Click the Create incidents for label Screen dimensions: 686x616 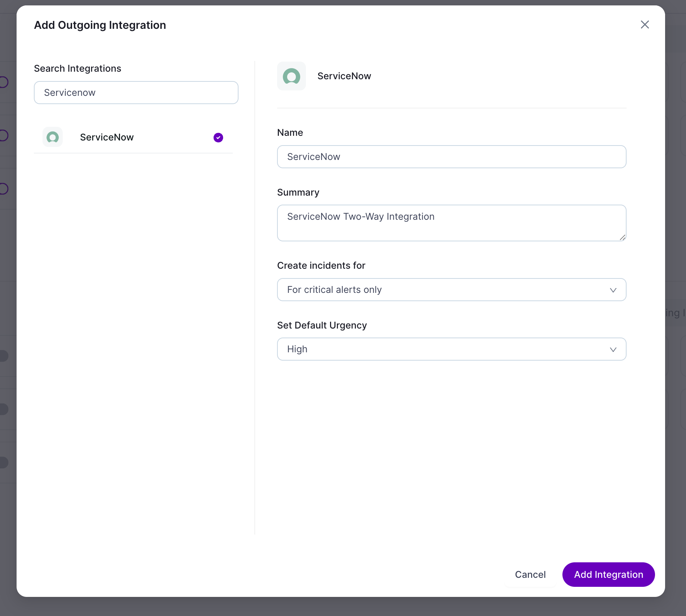321,265
